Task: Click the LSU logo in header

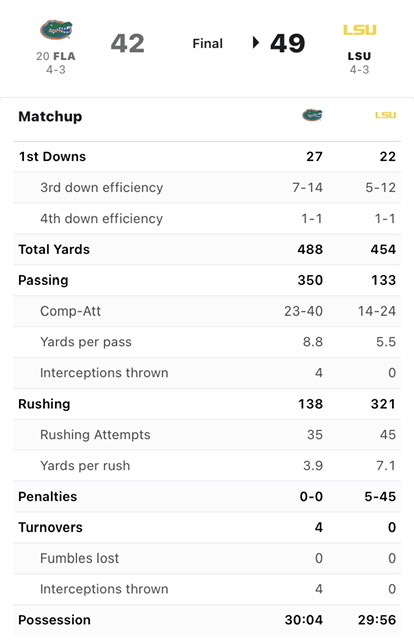Action: [x=359, y=30]
